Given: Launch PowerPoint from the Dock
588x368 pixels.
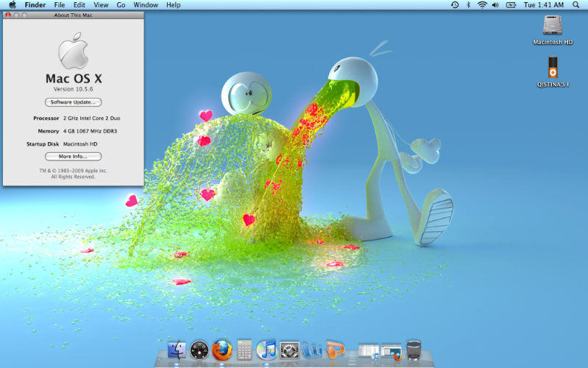Looking at the screenshot, I should 335,350.
